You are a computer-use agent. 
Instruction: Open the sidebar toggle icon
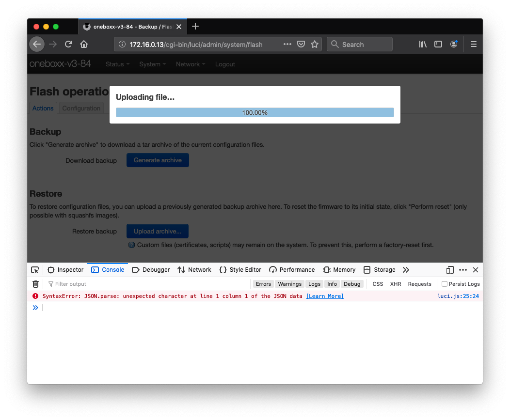(438, 44)
